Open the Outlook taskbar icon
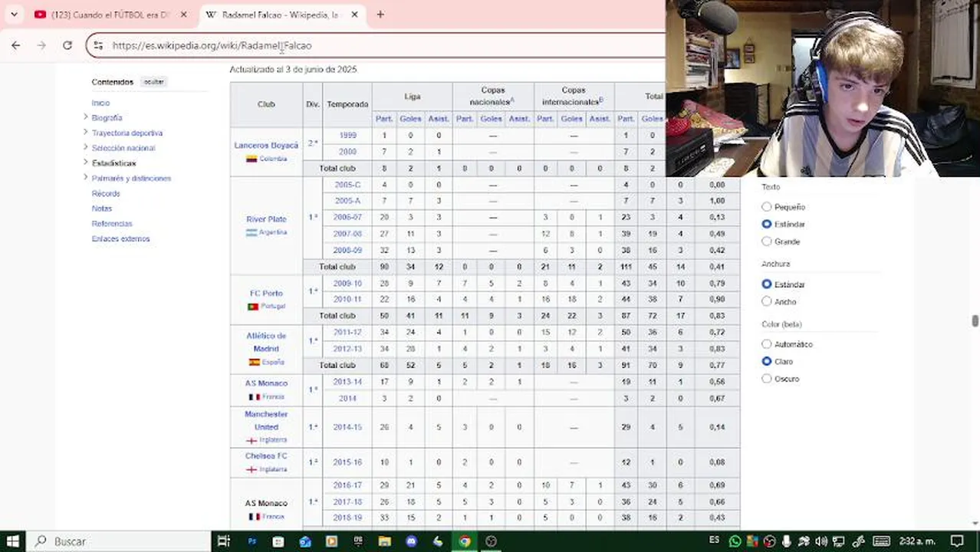 click(305, 541)
